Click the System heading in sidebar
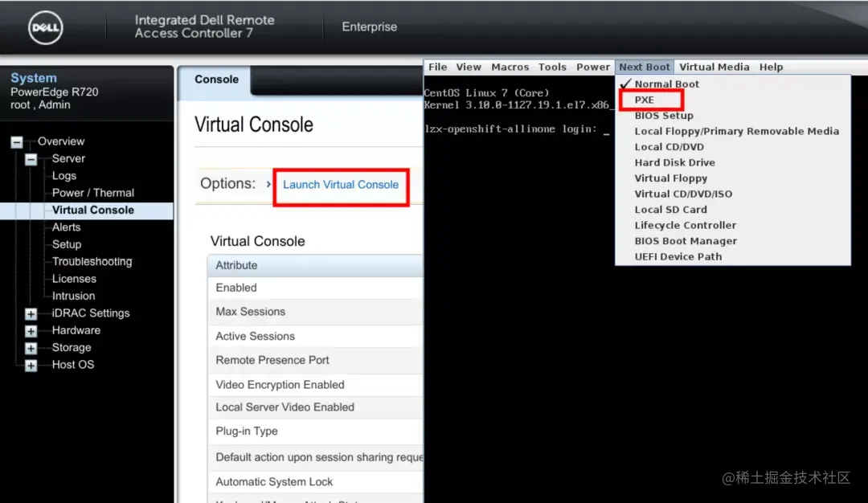The width and height of the screenshot is (868, 503). click(x=34, y=78)
